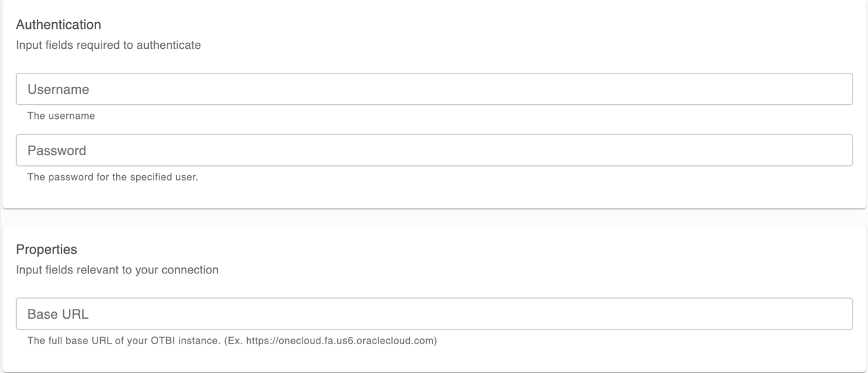
Task: Click the Username input field
Action: pos(434,89)
